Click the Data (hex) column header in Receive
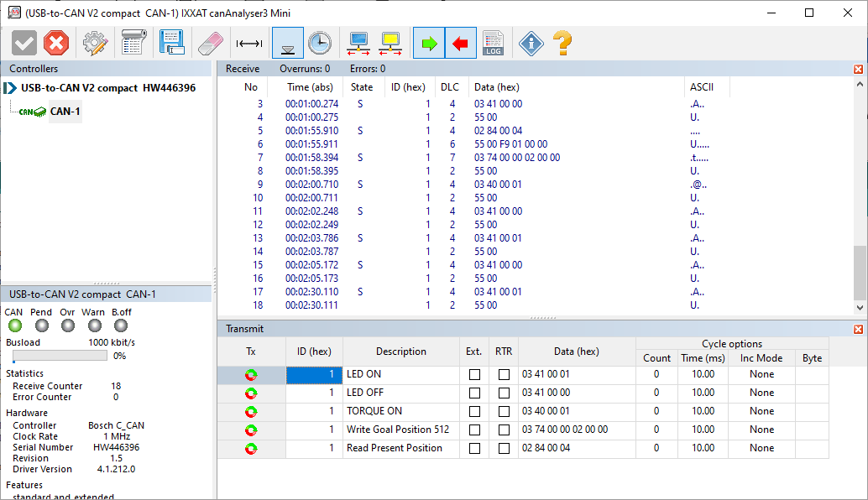The width and height of the screenshot is (868, 500). coord(496,87)
